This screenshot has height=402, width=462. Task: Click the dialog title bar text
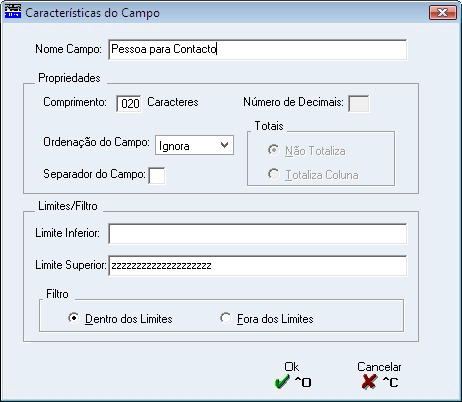pos(92,13)
